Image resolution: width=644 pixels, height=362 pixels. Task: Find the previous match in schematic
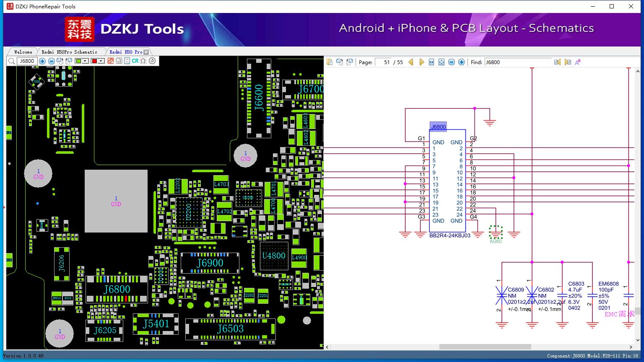557,62
